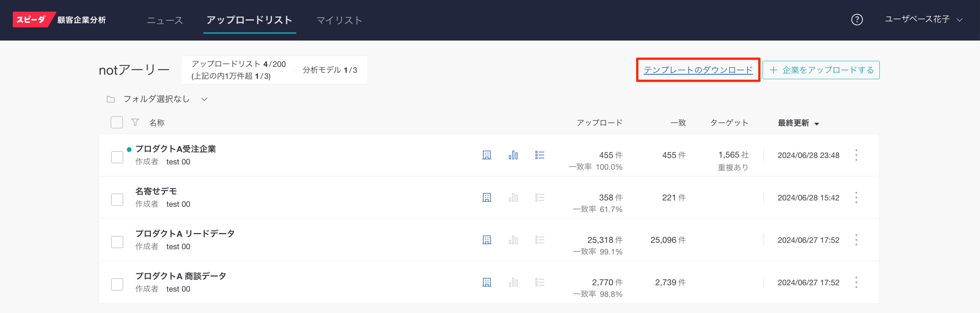Click テンプレートのダウンロード link
This screenshot has height=313, width=980.
(698, 70)
